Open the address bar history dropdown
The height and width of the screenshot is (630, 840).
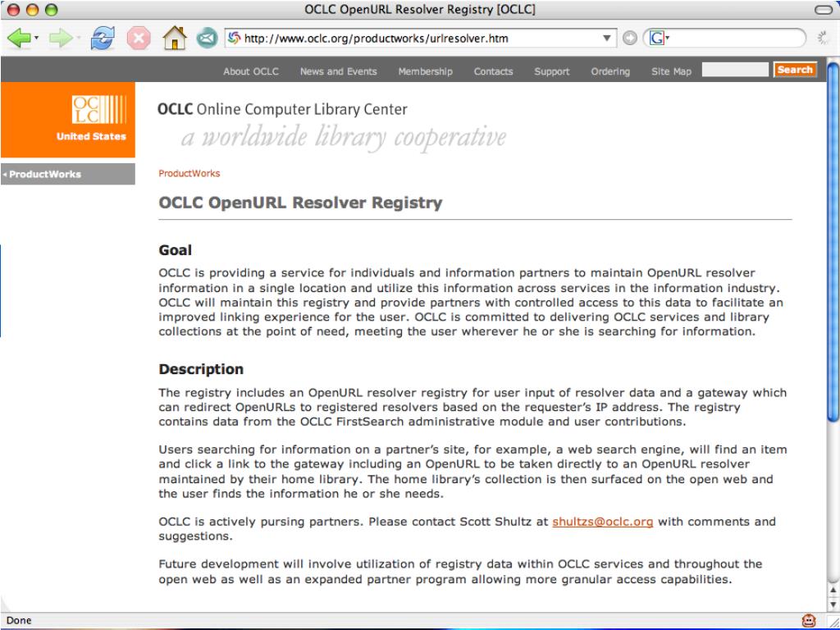pyautogui.click(x=606, y=38)
